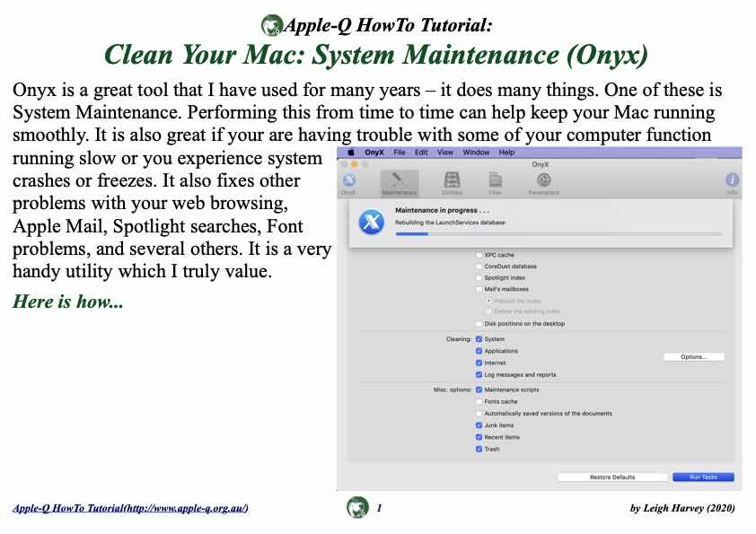Uncheck the System cleaning checkbox
Image resolution: width=756 pixels, height=534 pixels.
pos(479,339)
